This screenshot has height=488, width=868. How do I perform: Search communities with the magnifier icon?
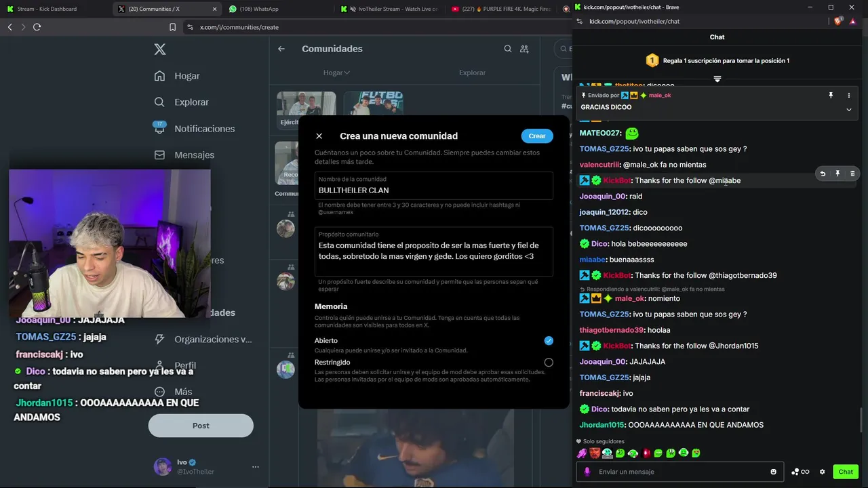[508, 49]
